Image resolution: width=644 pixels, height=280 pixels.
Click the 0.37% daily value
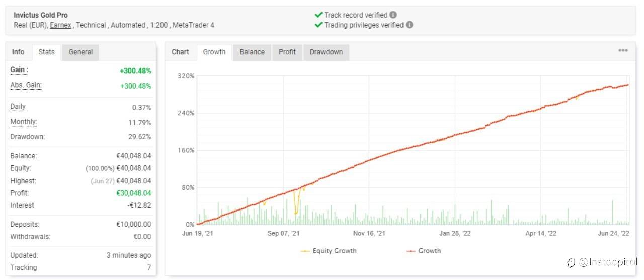142,107
